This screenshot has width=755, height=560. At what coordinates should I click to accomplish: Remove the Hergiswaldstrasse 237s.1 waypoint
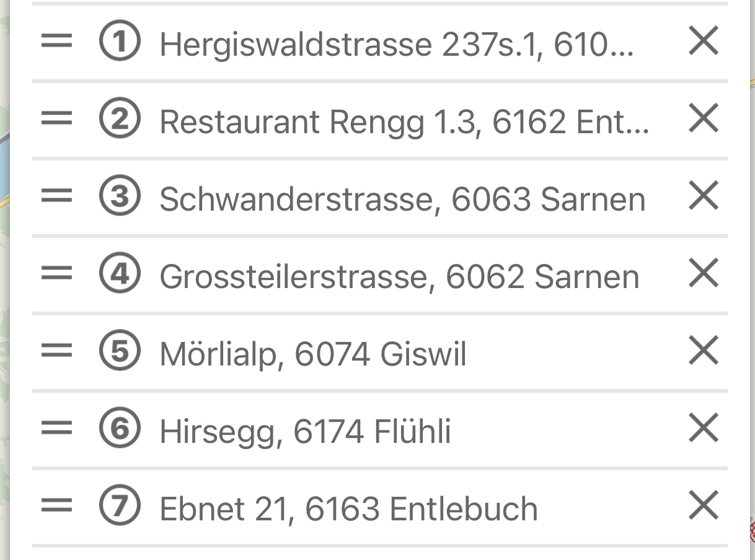coord(704,42)
